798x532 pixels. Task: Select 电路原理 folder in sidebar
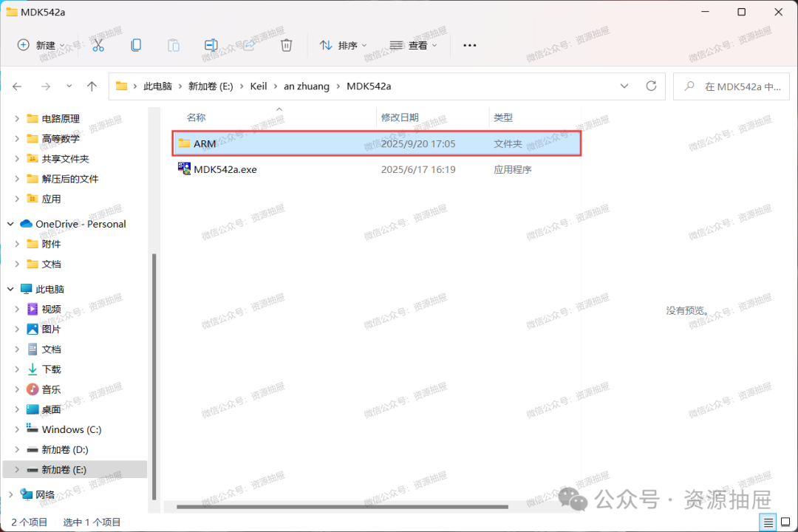click(60, 119)
